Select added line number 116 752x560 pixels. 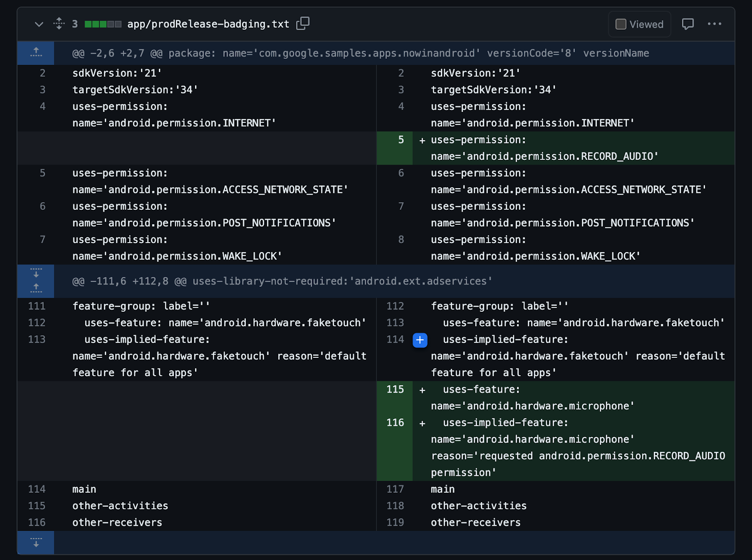pos(395,423)
